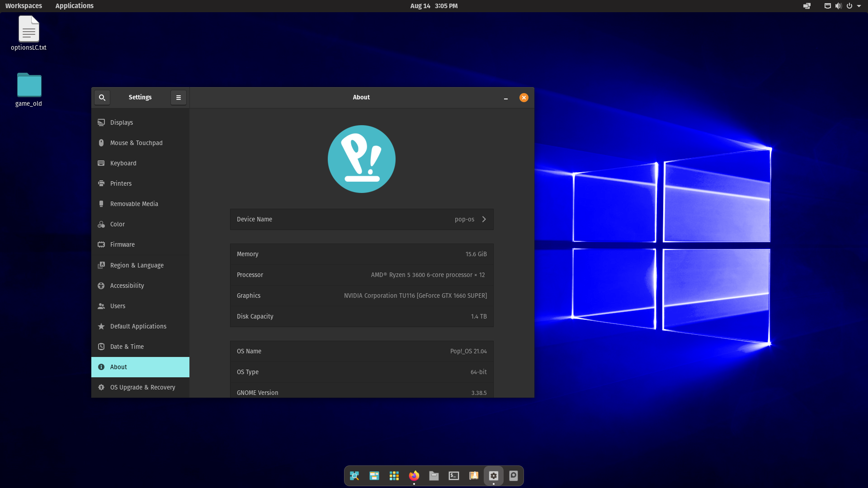Open the Workspaces overview
This screenshot has width=868, height=488.
24,6
